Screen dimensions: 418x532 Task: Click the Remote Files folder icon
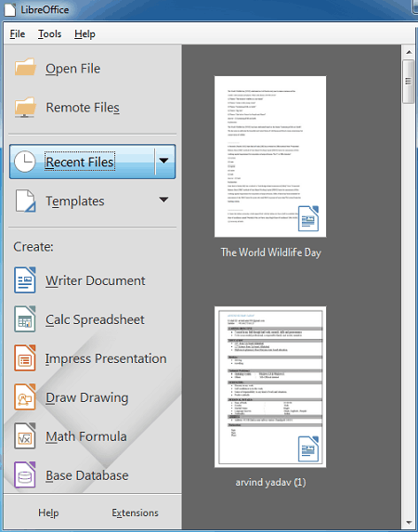[x=25, y=107]
